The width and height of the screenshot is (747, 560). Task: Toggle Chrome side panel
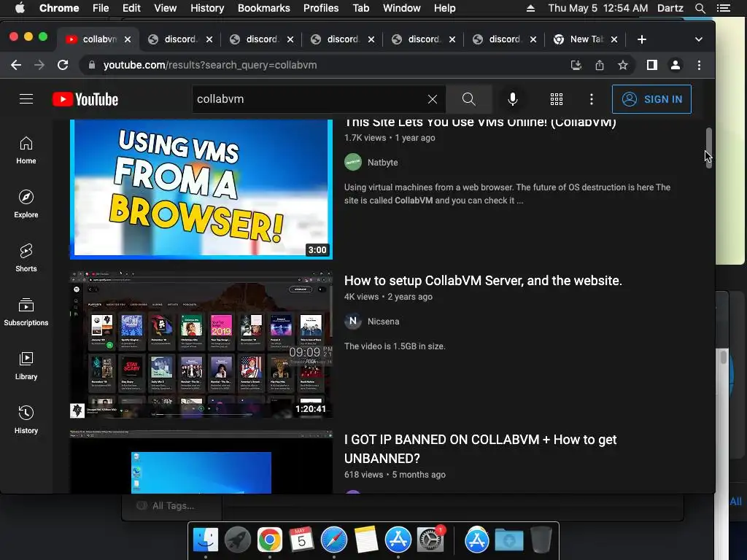651,65
